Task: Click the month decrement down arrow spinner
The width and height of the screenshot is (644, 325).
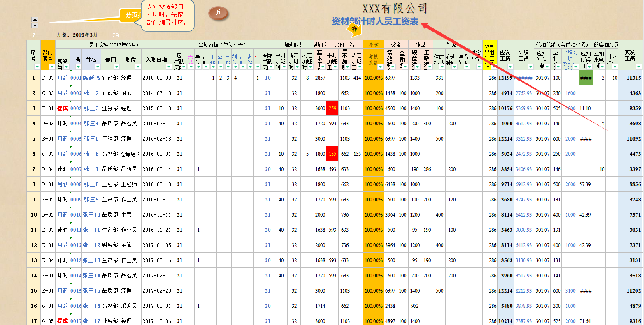Action: pyautogui.click(x=35, y=25)
